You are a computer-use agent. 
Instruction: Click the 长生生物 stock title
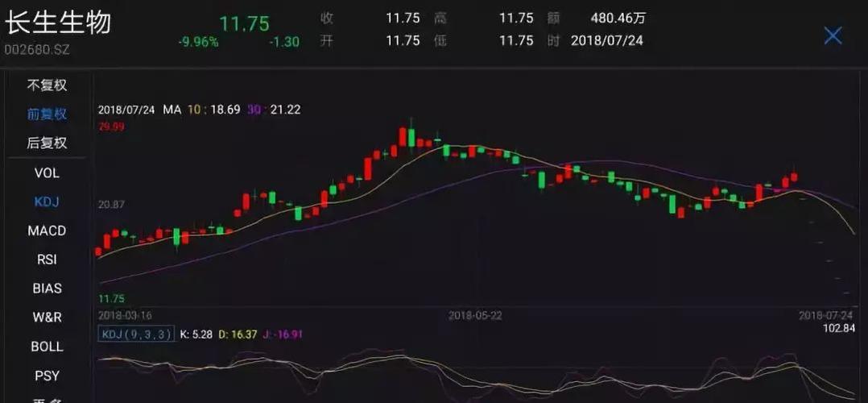click(x=58, y=24)
